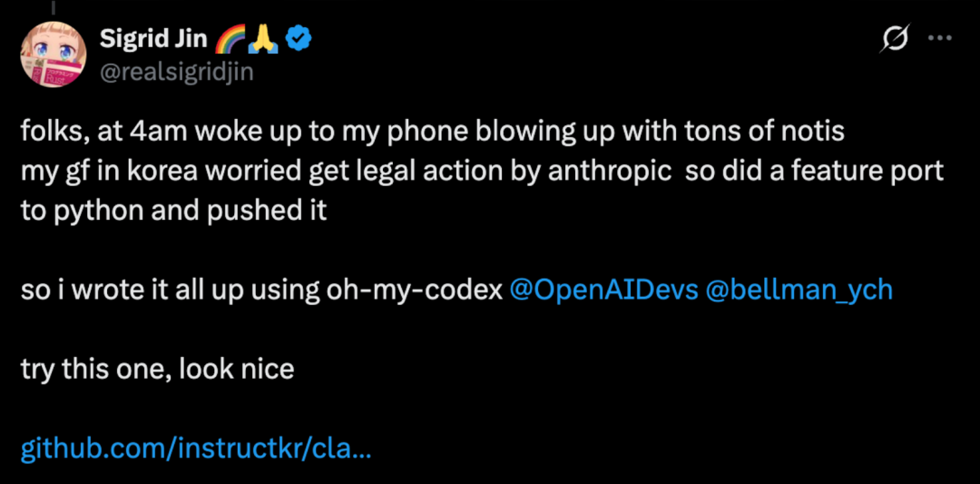Click the "try this one, look nice" line
This screenshot has width=980, height=484.
click(x=157, y=370)
